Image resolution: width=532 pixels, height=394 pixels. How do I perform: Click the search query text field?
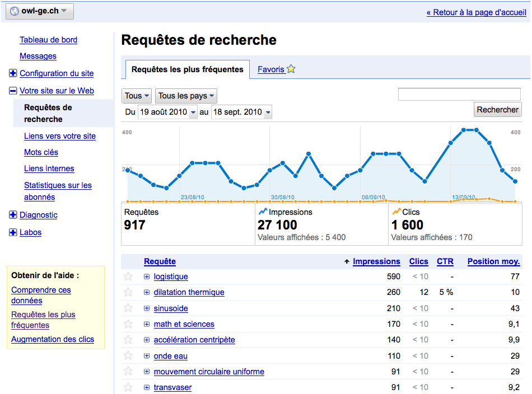(x=459, y=95)
